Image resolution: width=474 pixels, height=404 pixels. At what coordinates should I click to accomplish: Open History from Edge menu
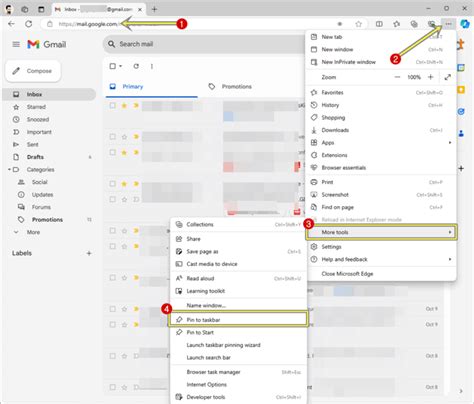tap(381, 105)
